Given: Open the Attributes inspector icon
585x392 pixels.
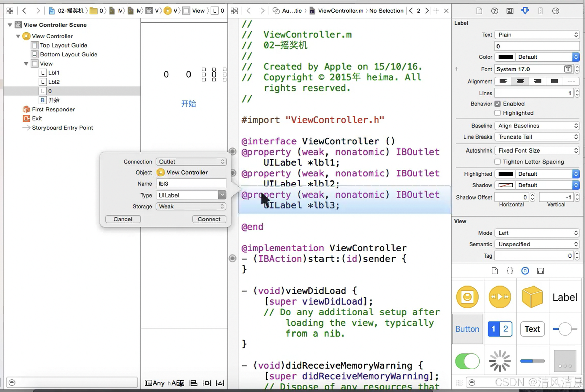Looking at the screenshot, I should pos(525,11).
